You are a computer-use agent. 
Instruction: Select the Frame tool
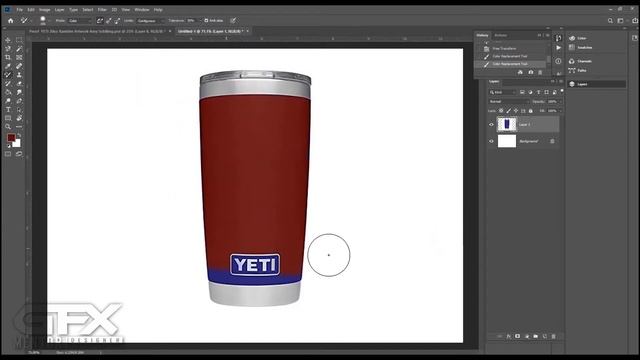[x=19, y=58]
